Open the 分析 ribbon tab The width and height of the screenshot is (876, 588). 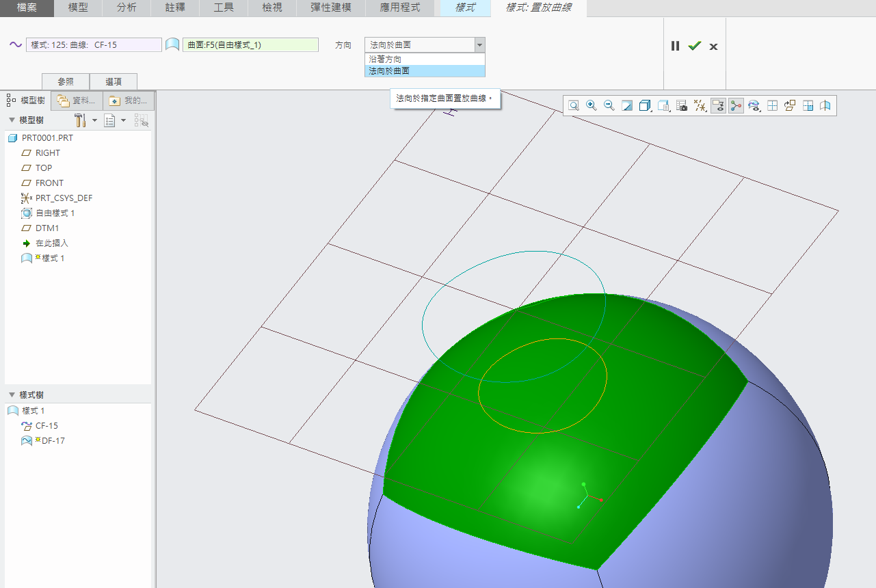127,8
